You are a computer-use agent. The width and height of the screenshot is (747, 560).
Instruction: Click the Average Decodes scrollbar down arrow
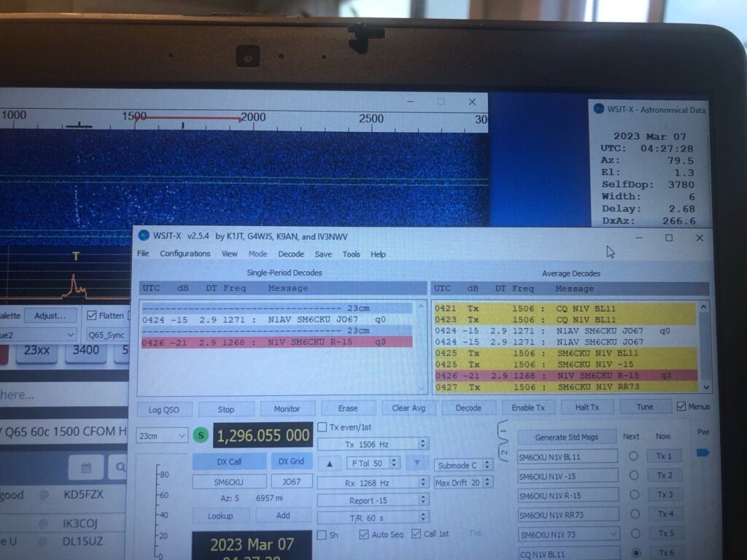706,388
